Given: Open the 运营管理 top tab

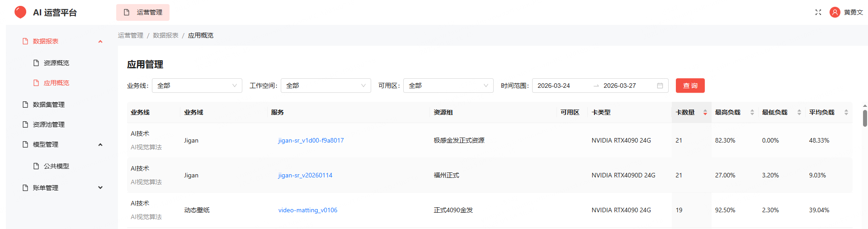Looking at the screenshot, I should coord(143,12).
